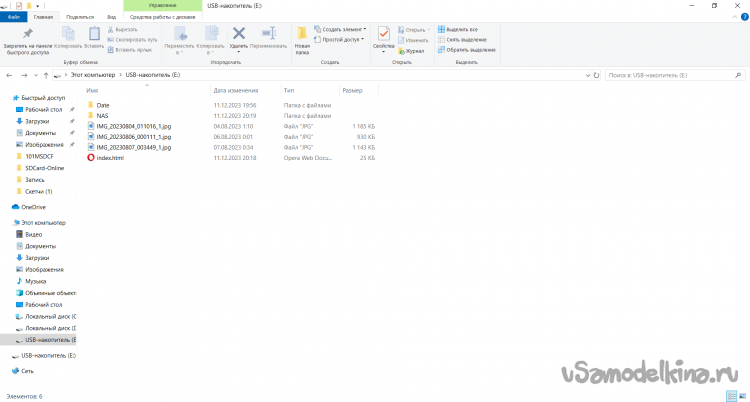Viewport: 750px width, 402px height.
Task: Create a new folder with Новая папка icon
Action: coord(302,37)
